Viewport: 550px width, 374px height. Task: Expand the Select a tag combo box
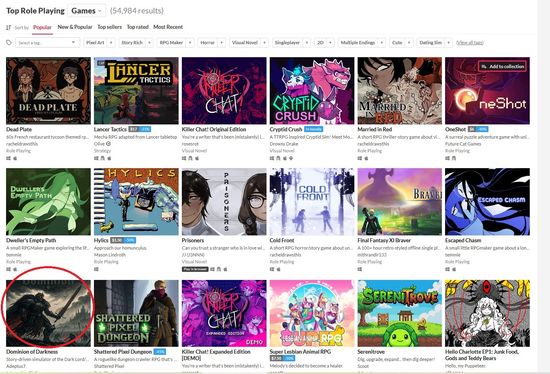pyautogui.click(x=47, y=42)
